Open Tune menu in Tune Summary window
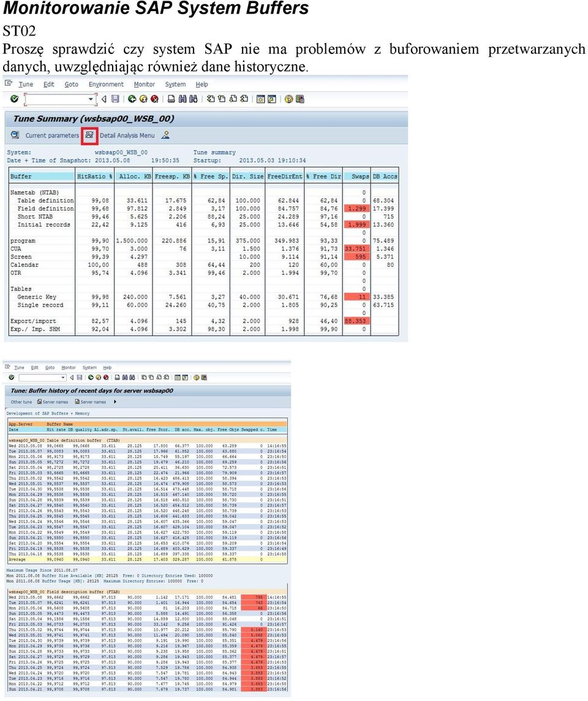The image size is (588, 701). [x=26, y=84]
